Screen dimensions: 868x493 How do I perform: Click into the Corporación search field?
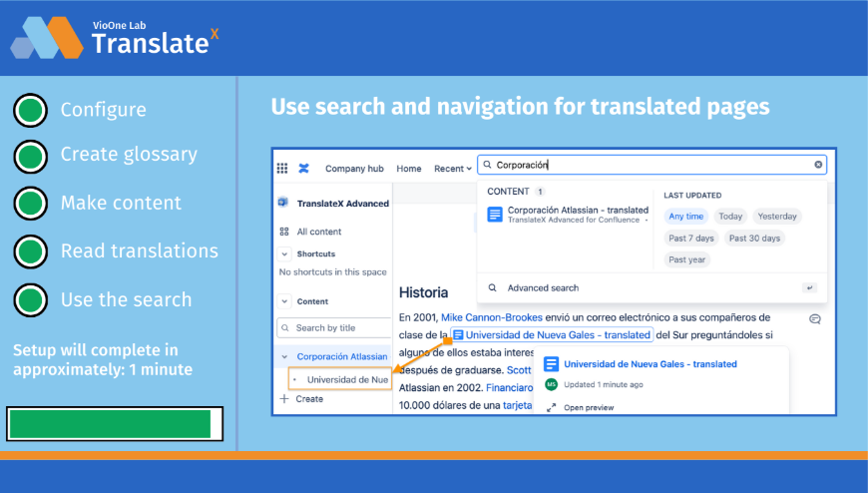(652, 165)
